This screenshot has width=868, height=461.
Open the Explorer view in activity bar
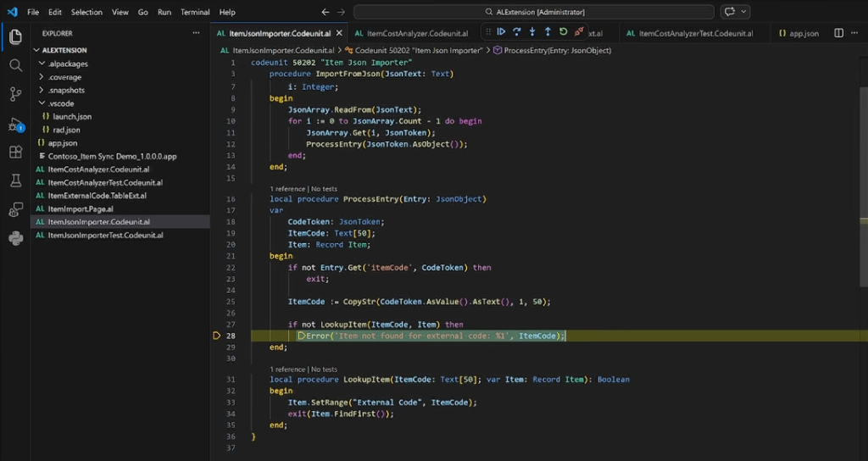pyautogui.click(x=15, y=37)
